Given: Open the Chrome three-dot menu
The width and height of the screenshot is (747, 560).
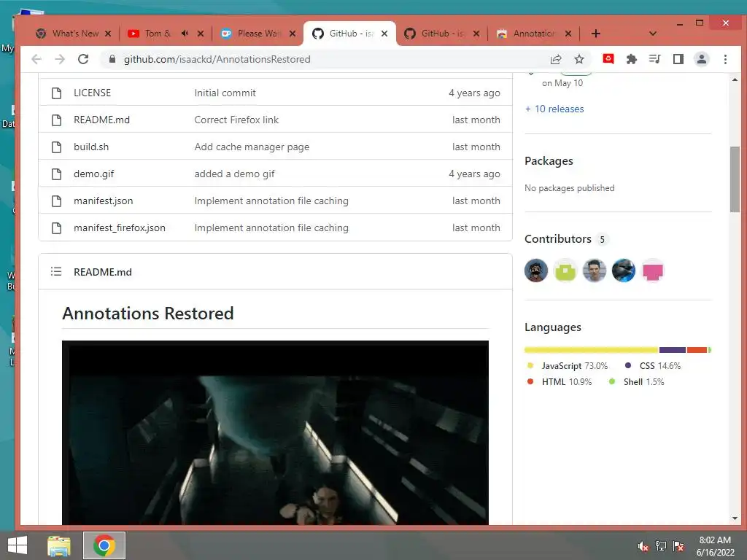Looking at the screenshot, I should [725, 59].
